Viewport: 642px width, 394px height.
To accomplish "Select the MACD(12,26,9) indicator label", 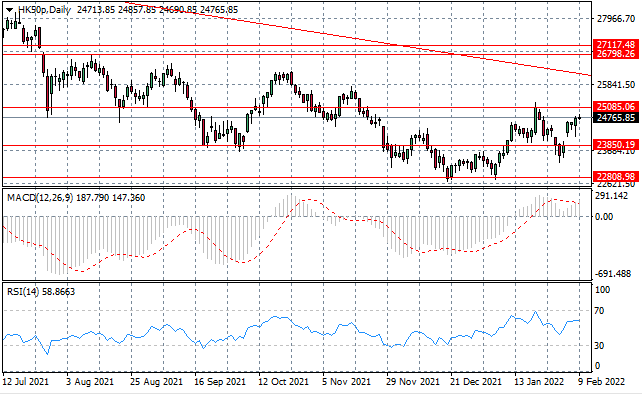I will point(40,198).
